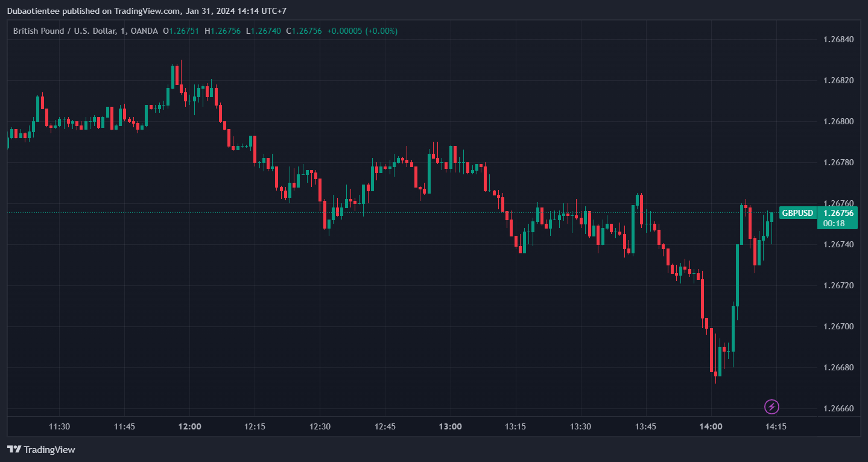Click the 00:18 countdown timer
868x462 pixels.
coord(833,223)
